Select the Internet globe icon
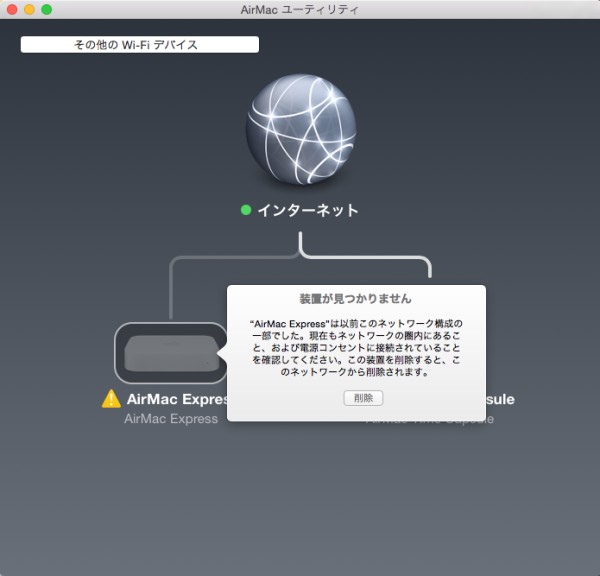Screen dimensions: 600x576 pyautogui.click(x=301, y=129)
